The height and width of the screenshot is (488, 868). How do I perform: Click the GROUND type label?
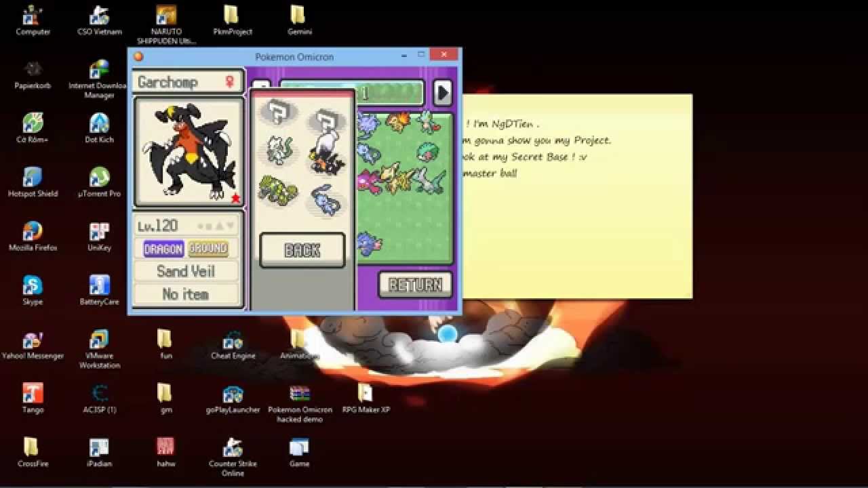[x=208, y=248]
